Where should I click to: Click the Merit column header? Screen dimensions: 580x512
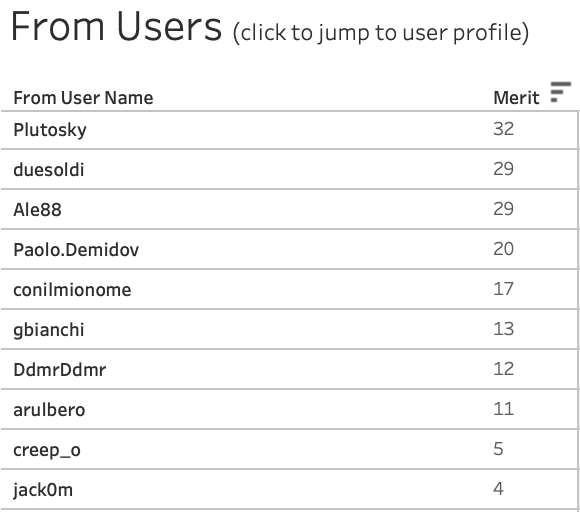pos(516,98)
